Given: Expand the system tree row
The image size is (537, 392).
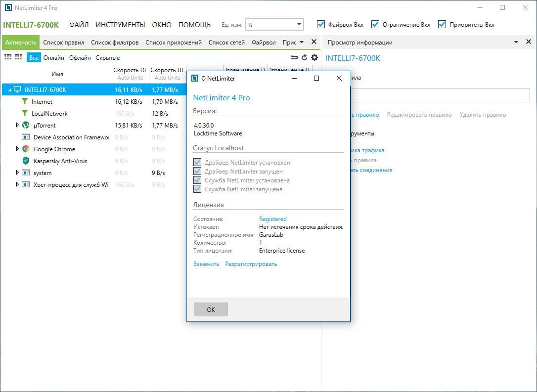Looking at the screenshot, I should tap(17, 173).
